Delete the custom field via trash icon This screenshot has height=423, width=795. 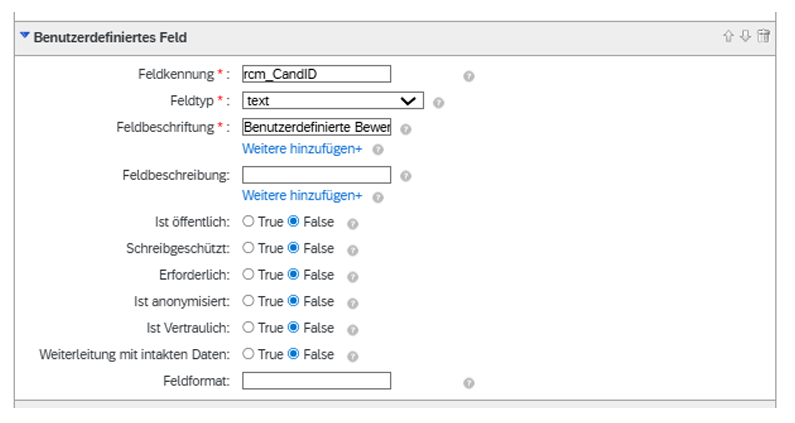click(764, 36)
